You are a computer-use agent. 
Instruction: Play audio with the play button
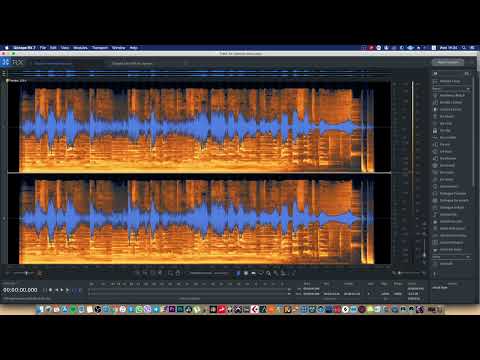point(62,290)
